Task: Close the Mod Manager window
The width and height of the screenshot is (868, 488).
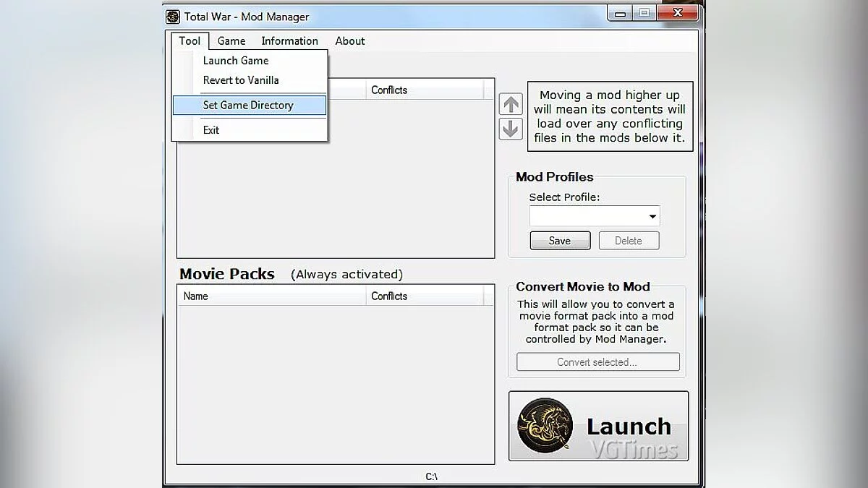Action: [677, 13]
